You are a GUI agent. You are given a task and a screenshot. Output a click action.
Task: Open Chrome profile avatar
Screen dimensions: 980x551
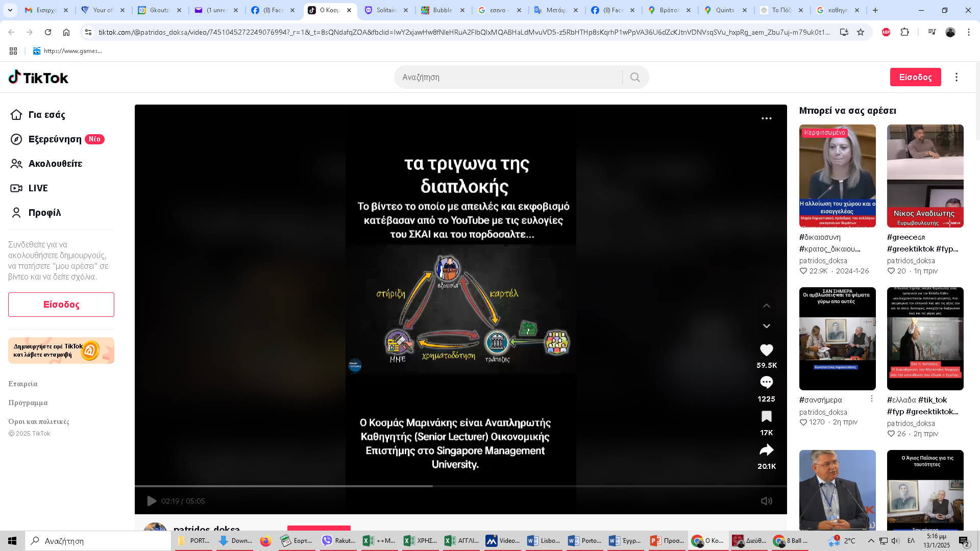coord(950,32)
